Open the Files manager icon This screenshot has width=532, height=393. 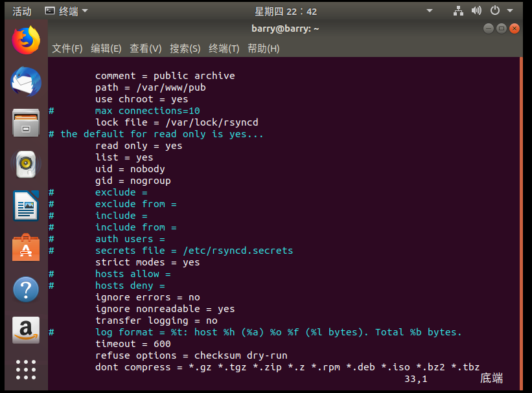[26, 122]
